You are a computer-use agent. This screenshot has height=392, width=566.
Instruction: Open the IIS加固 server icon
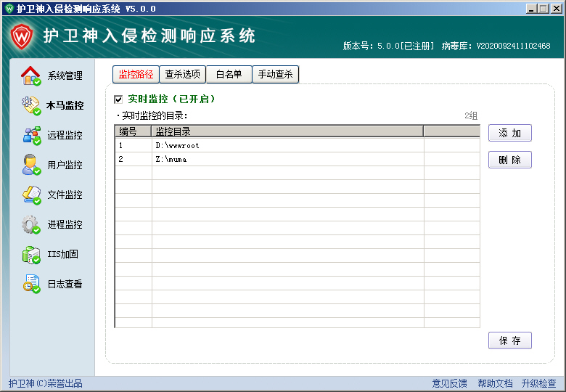click(x=30, y=254)
